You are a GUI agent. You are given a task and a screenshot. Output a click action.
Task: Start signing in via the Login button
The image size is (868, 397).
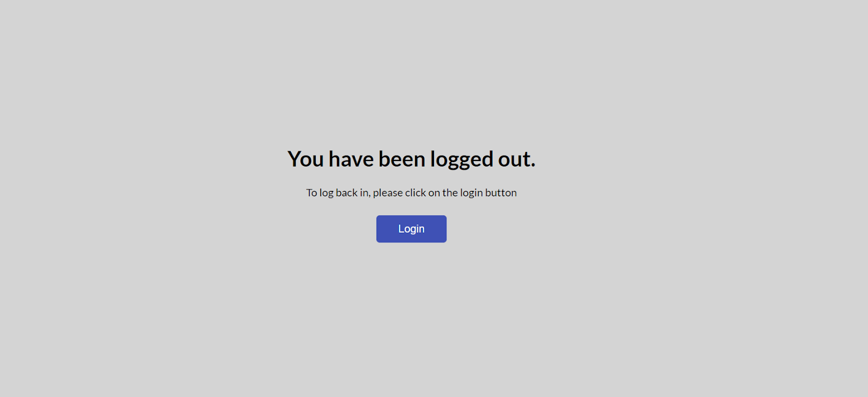pyautogui.click(x=411, y=229)
